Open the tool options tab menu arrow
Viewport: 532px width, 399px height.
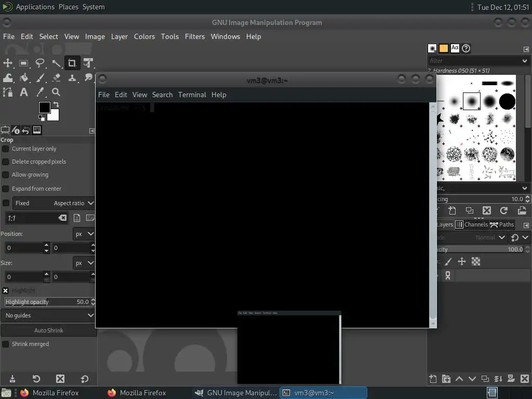pos(91,131)
